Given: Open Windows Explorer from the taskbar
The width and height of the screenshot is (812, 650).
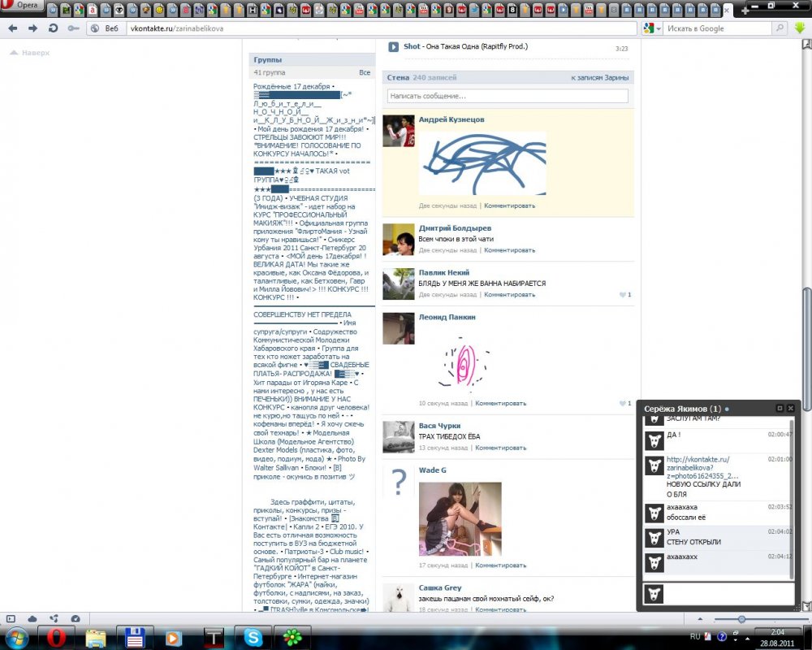Looking at the screenshot, I should click(x=96, y=638).
